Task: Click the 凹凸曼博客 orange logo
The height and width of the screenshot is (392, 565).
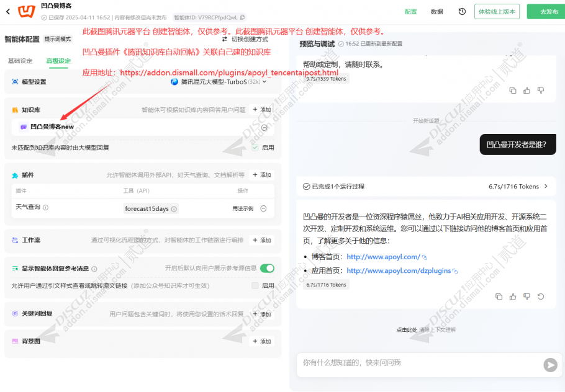Action: click(x=27, y=12)
